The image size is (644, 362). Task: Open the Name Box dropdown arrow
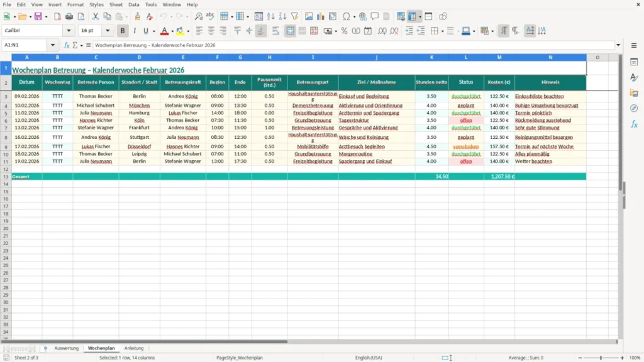(x=53, y=45)
